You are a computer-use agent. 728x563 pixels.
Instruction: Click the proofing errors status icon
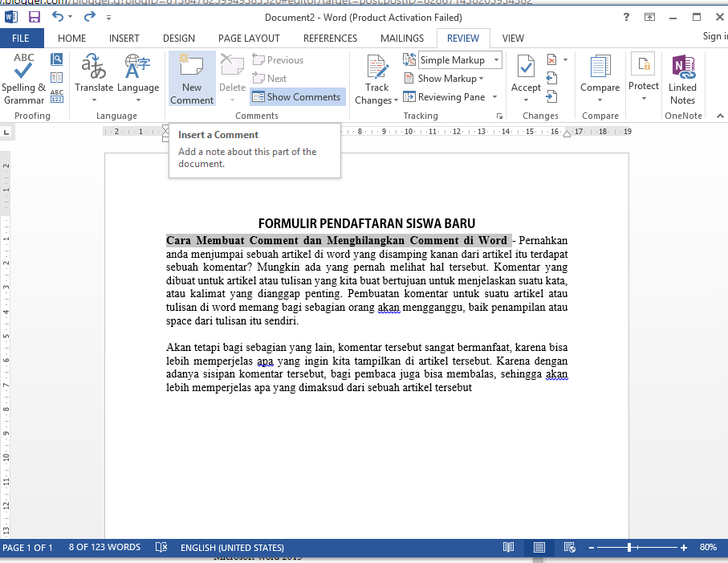coord(161,547)
